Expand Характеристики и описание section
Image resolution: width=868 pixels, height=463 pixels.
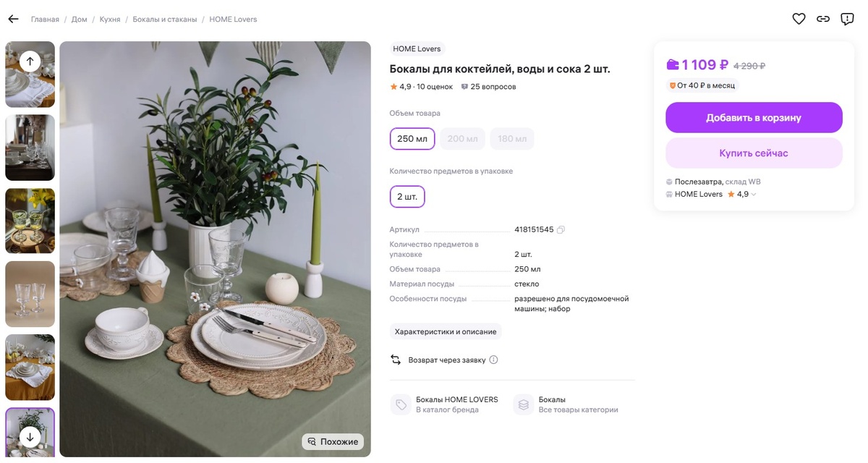pyautogui.click(x=446, y=331)
